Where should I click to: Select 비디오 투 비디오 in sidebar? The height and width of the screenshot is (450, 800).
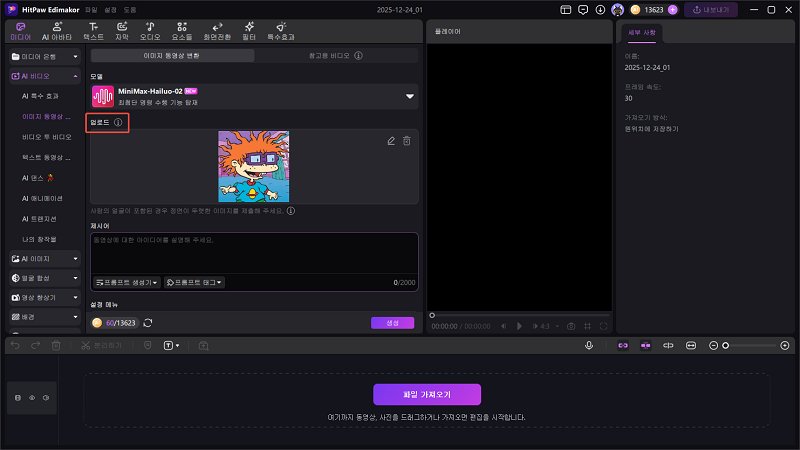point(47,137)
